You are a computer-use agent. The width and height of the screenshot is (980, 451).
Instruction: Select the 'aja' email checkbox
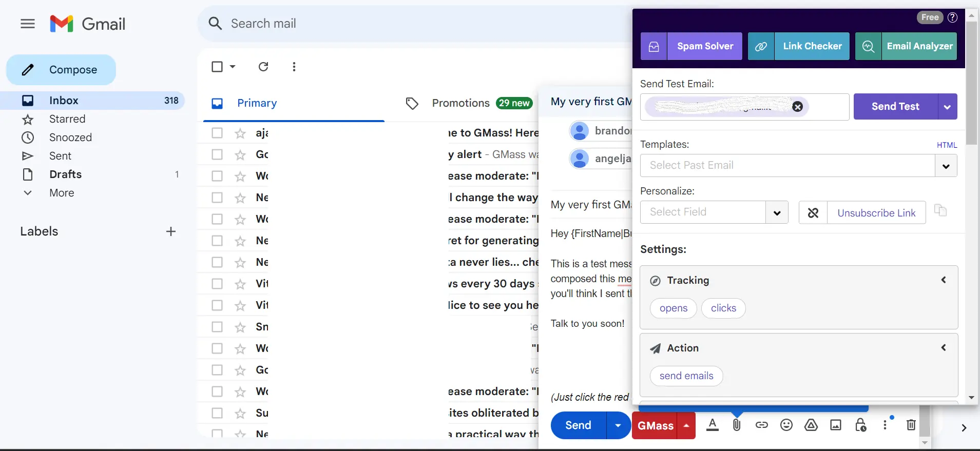coord(217,133)
